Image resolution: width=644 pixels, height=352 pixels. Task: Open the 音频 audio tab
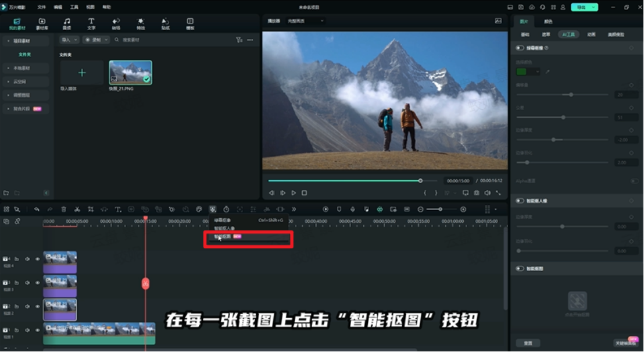(66, 24)
